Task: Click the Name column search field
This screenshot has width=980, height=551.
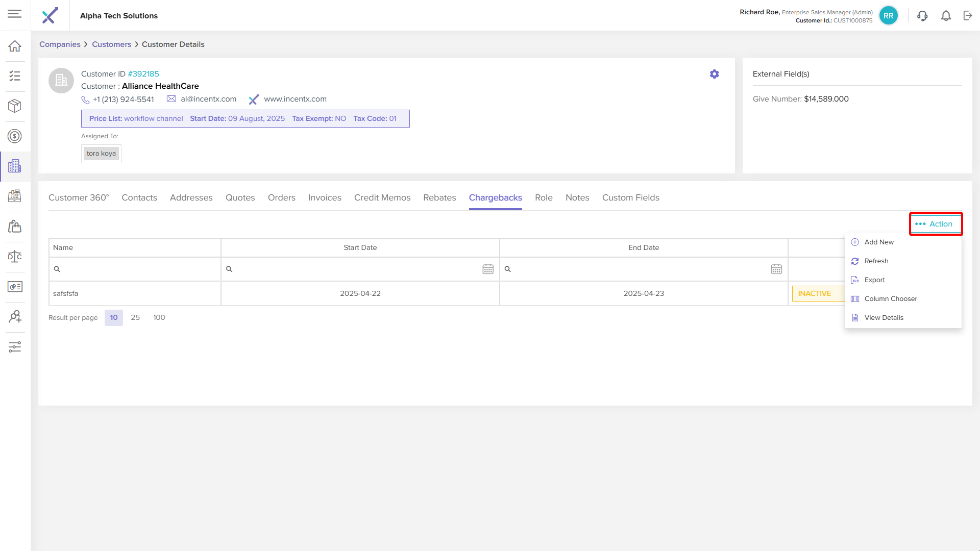Action: 138,269
